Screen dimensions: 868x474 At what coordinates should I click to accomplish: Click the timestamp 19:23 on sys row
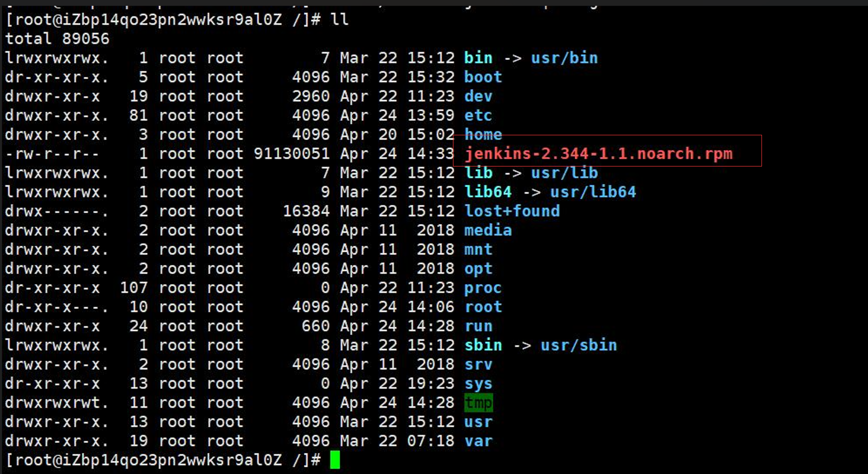click(431, 384)
